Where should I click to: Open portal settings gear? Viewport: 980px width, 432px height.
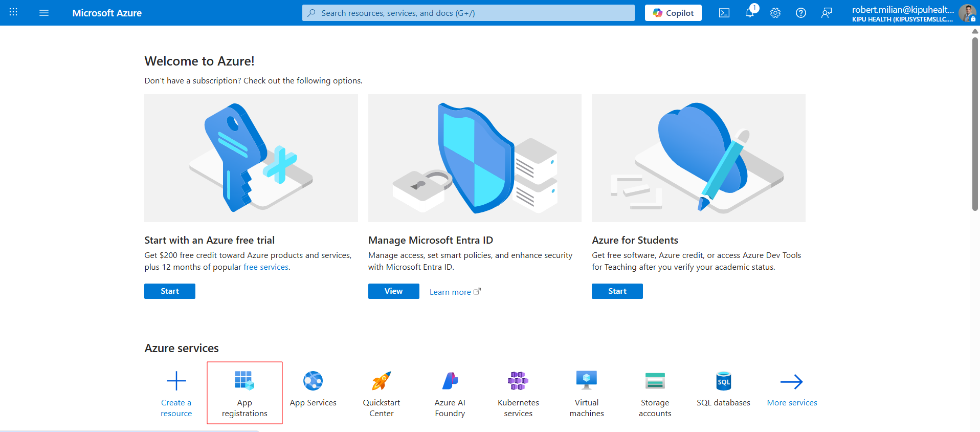coord(775,13)
